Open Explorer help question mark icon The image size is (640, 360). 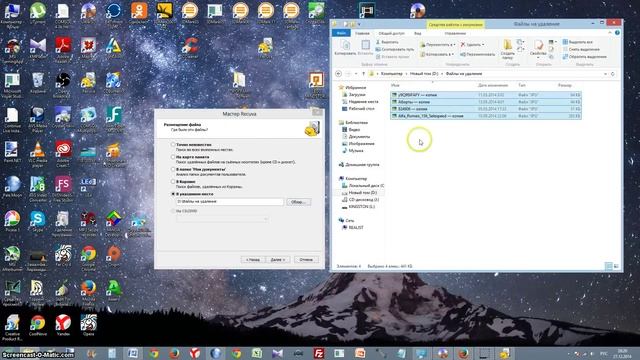point(617,33)
